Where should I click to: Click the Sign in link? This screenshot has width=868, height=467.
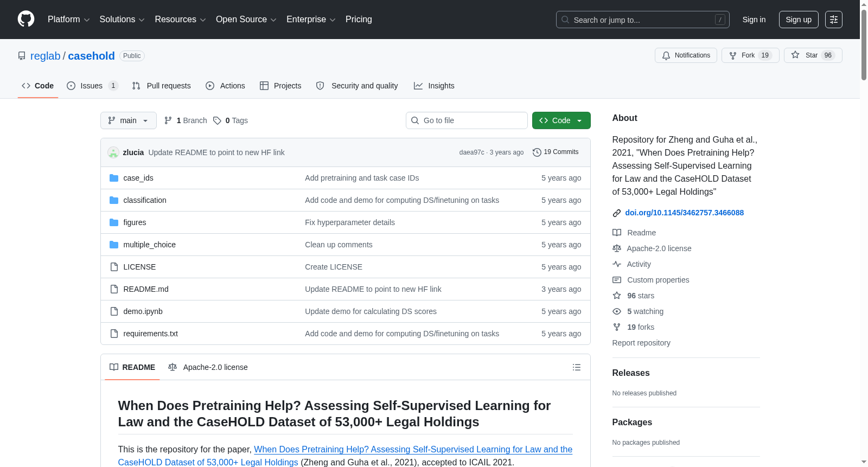pyautogui.click(x=754, y=20)
